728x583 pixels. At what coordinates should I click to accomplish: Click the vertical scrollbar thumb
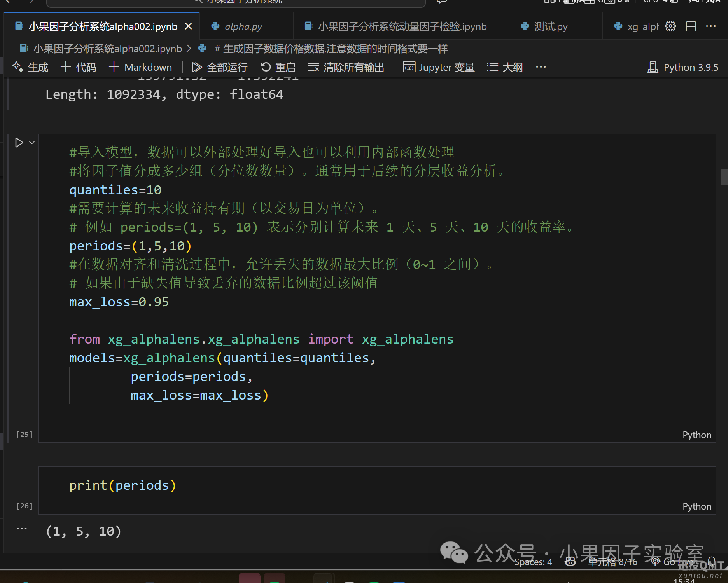724,177
